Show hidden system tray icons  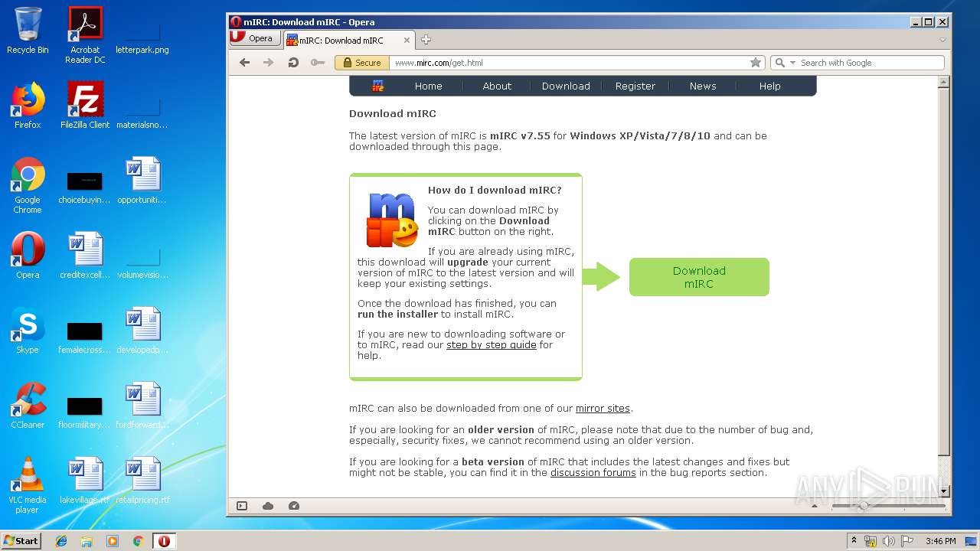coord(854,541)
